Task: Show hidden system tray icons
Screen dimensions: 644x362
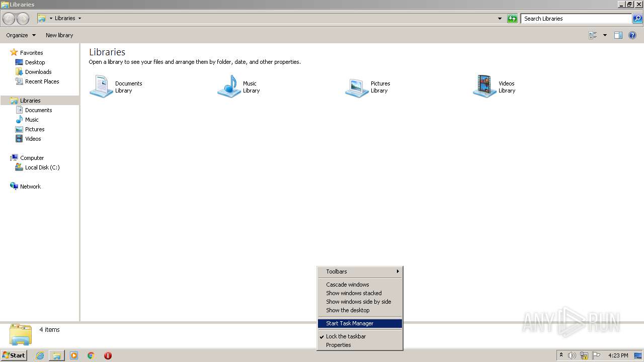Action: coord(561,355)
